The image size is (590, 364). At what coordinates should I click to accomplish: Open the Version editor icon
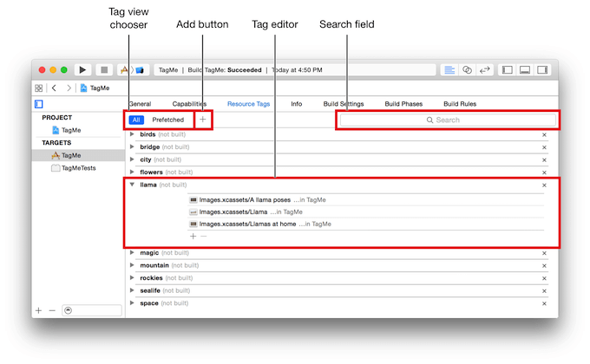pos(485,70)
